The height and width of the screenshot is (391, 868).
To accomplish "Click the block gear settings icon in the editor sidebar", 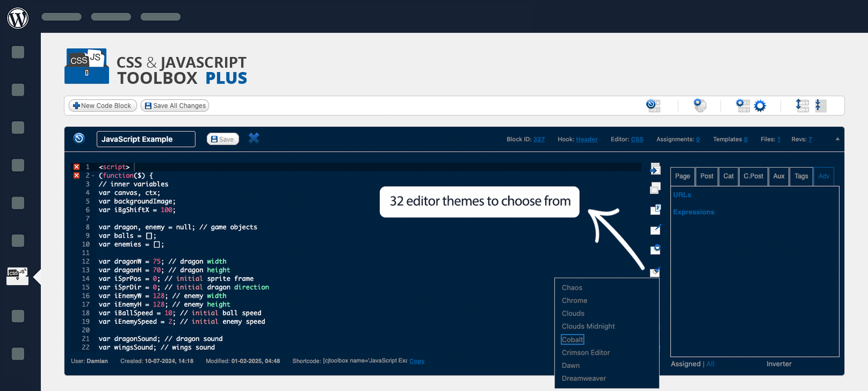I will click(x=655, y=249).
